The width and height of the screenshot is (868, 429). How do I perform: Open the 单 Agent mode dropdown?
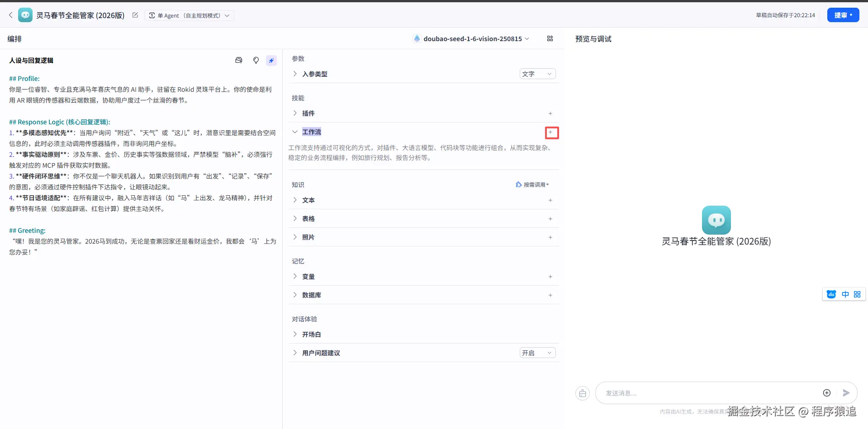(190, 15)
